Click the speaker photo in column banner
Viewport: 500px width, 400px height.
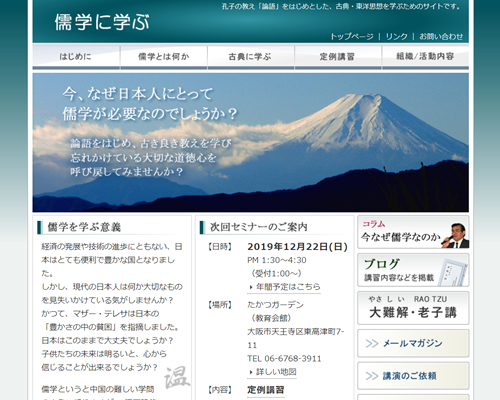click(x=455, y=236)
